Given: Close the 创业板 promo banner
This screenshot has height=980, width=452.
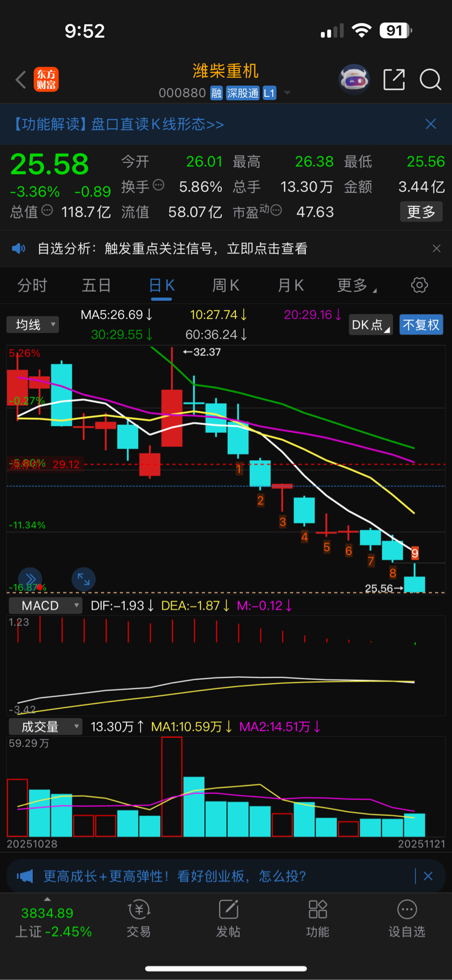Looking at the screenshot, I should pos(428,876).
